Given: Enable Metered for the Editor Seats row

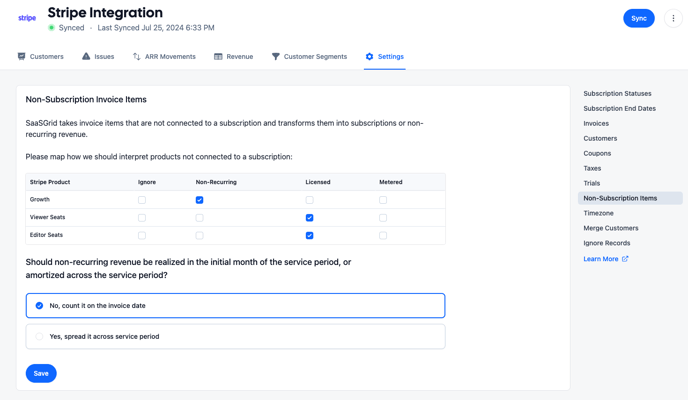Looking at the screenshot, I should (x=383, y=235).
